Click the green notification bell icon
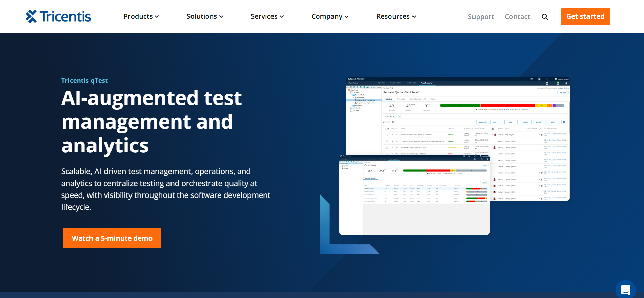Screen dimensions: 644x298 (558, 83)
